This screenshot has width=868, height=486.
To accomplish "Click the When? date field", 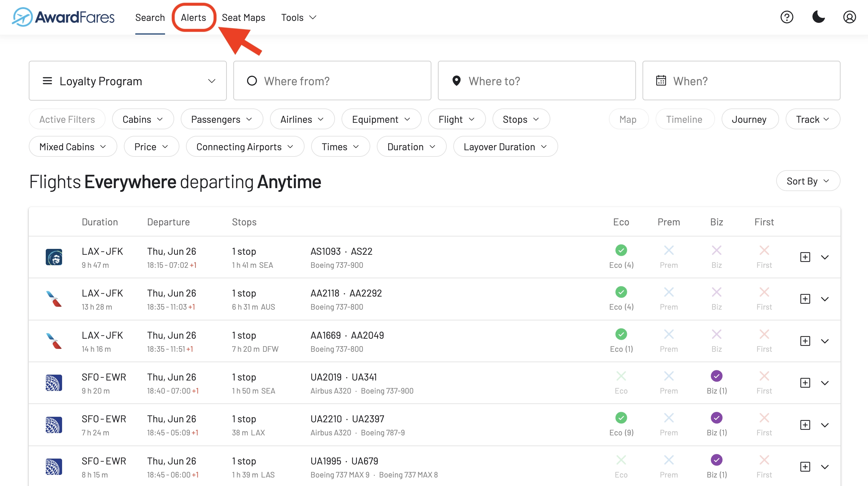I will point(741,81).
